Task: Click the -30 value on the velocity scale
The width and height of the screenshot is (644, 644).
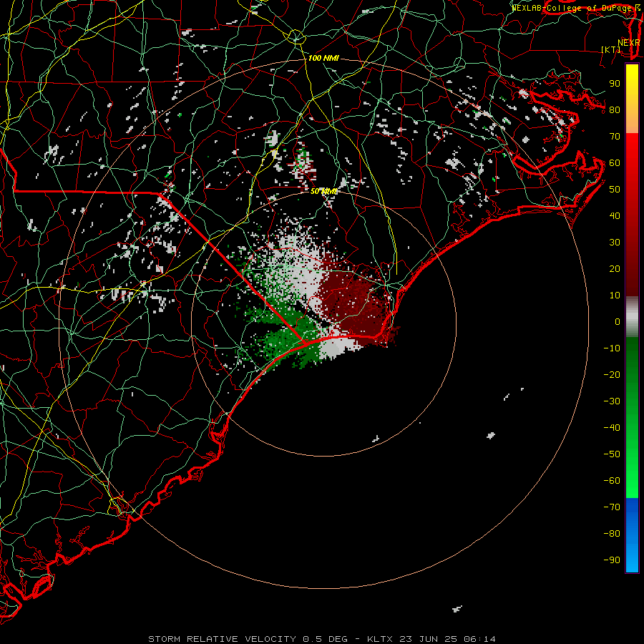Action: pyautogui.click(x=612, y=401)
